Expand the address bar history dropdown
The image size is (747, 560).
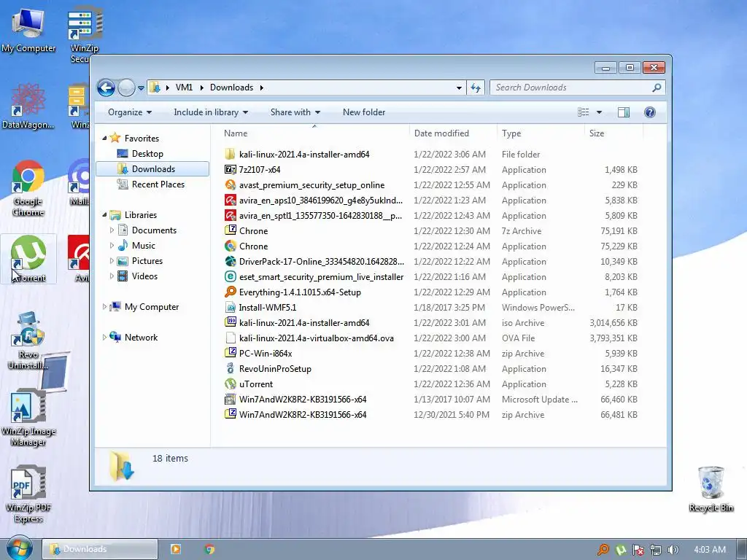tap(459, 87)
